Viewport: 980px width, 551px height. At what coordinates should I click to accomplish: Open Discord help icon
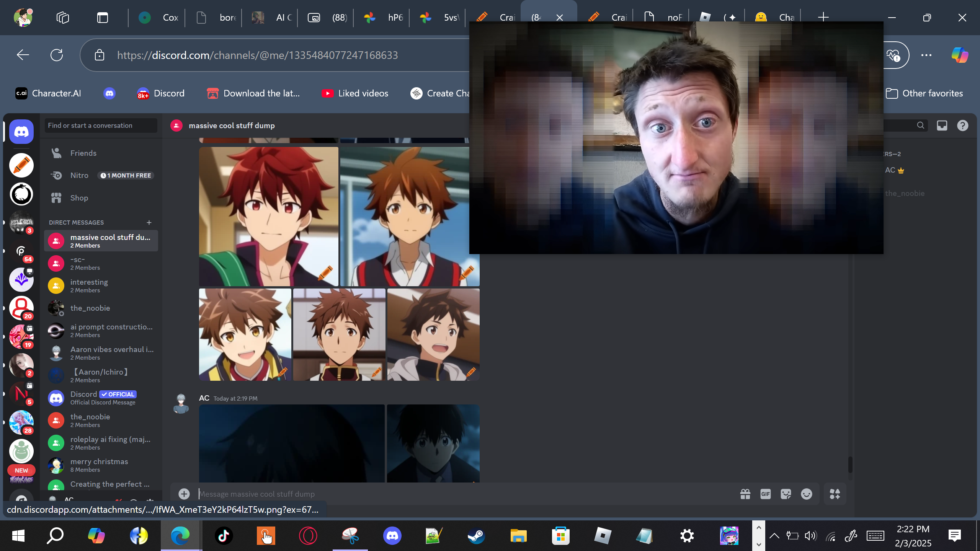[963, 126]
